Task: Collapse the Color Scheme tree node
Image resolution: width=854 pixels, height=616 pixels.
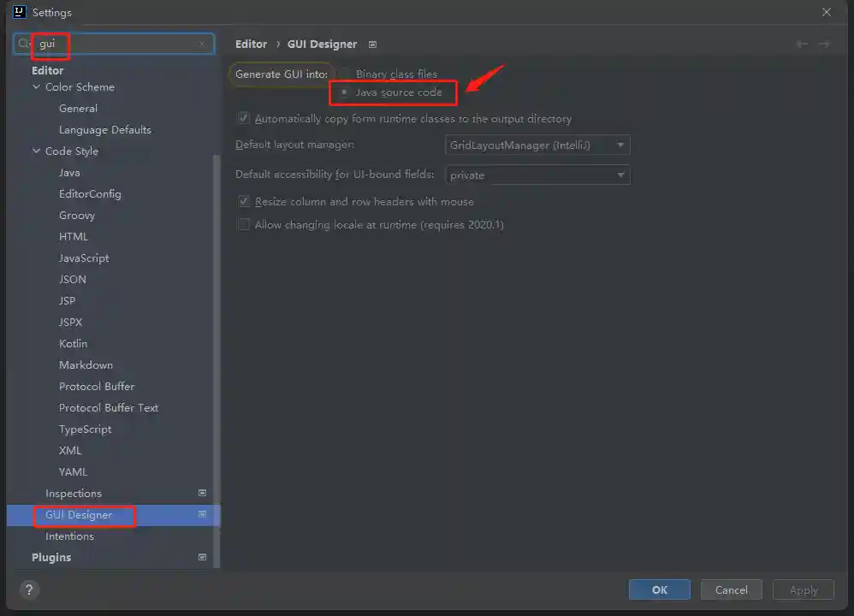Action: [37, 87]
